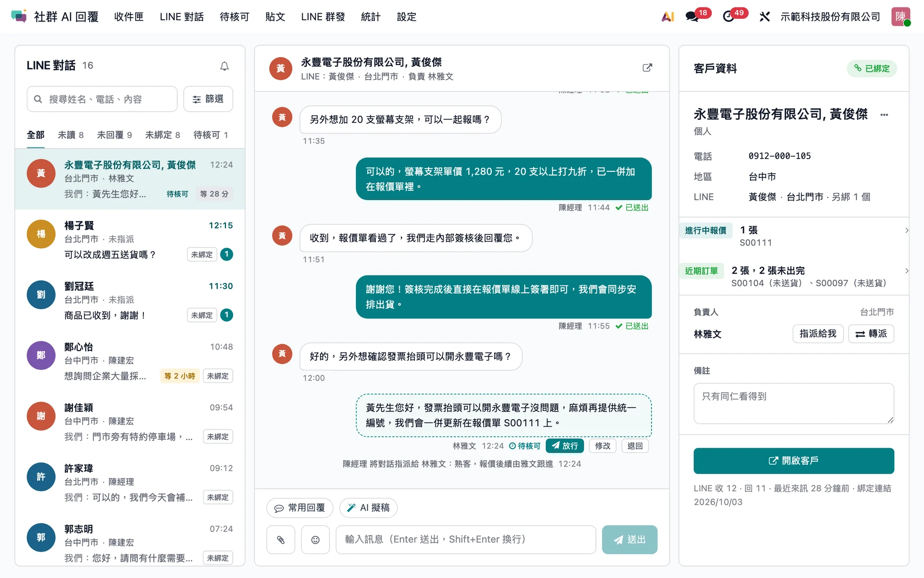Open the customer more-options ellipsis
Image resolution: width=924 pixels, height=578 pixels.
[884, 115]
